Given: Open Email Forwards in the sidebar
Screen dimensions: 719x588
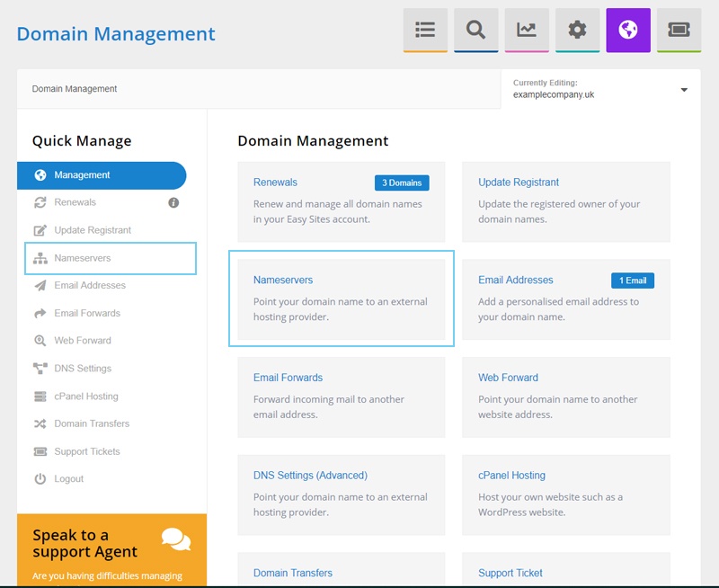Looking at the screenshot, I should pyautogui.click(x=87, y=313).
